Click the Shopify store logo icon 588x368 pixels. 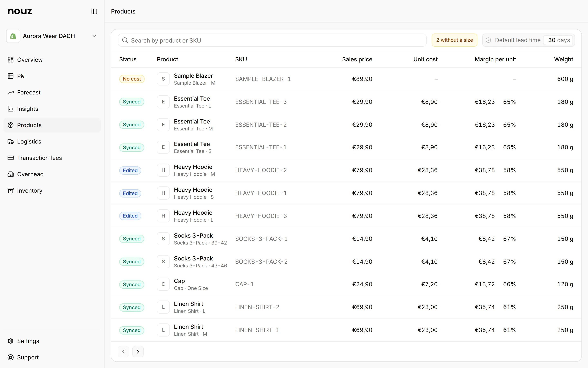13,36
